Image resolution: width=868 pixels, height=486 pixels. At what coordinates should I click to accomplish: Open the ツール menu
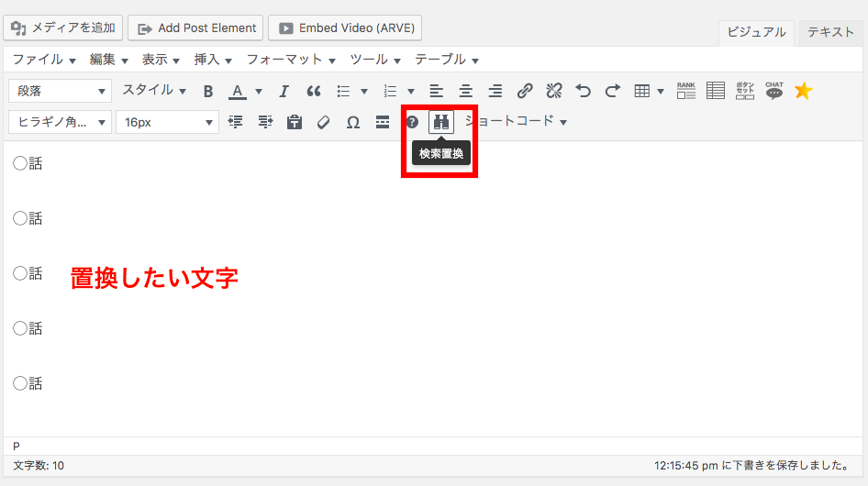[x=374, y=60]
